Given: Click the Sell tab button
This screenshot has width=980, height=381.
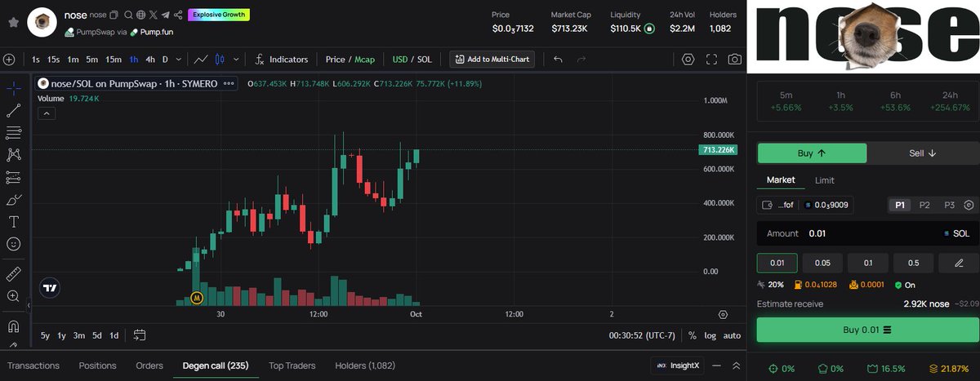Looking at the screenshot, I should click(921, 153).
